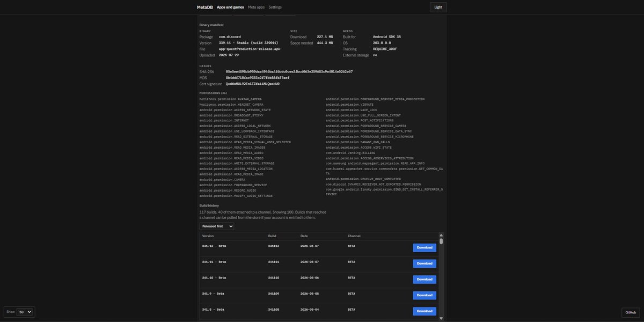Click the com.android.vending.BILLING entry
Image resolution: width=644 pixels, height=322 pixels.
(350, 153)
